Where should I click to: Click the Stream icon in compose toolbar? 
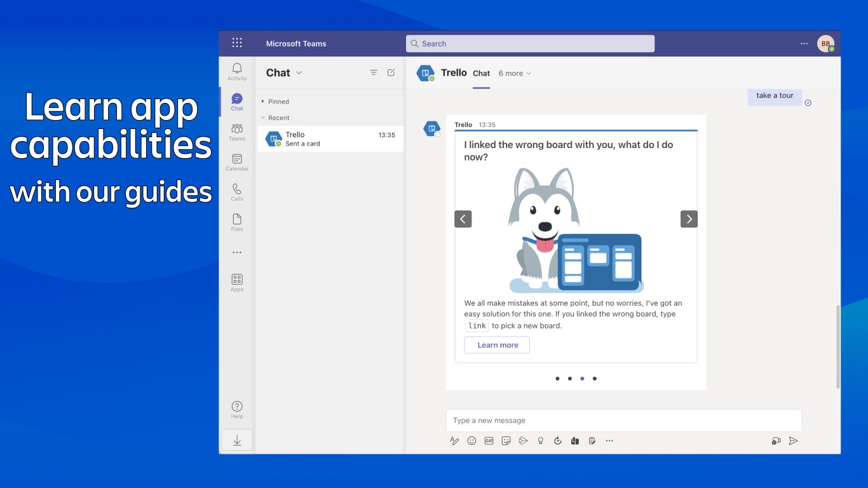tap(523, 440)
